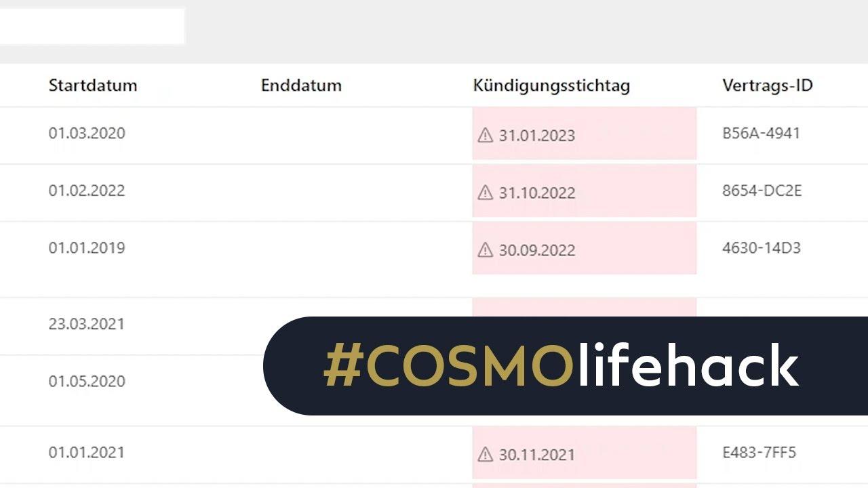Click the warning icon beside 30.11.2021

coord(485,455)
